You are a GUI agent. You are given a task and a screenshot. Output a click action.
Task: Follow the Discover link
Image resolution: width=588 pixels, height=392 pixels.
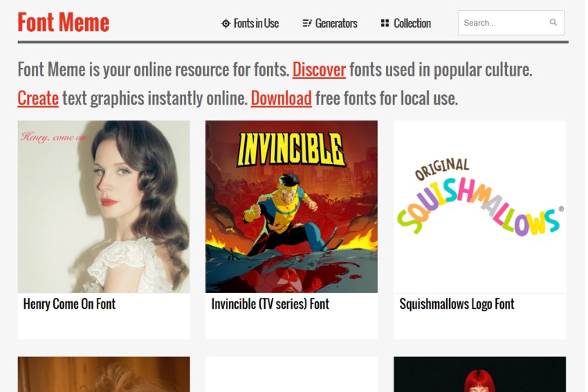319,69
